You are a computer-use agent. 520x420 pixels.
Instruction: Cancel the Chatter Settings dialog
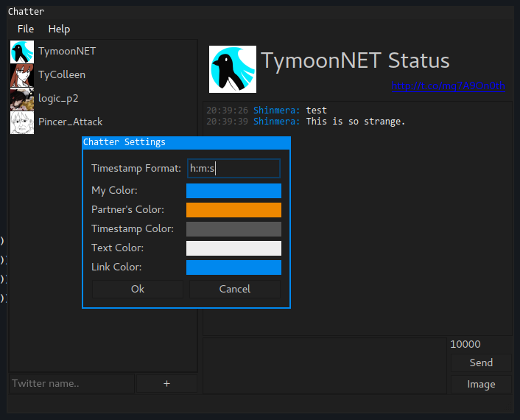(235, 289)
